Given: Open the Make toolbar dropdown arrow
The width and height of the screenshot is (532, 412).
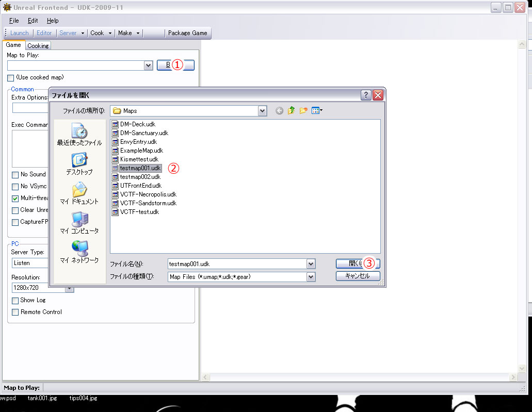Looking at the screenshot, I should (138, 33).
